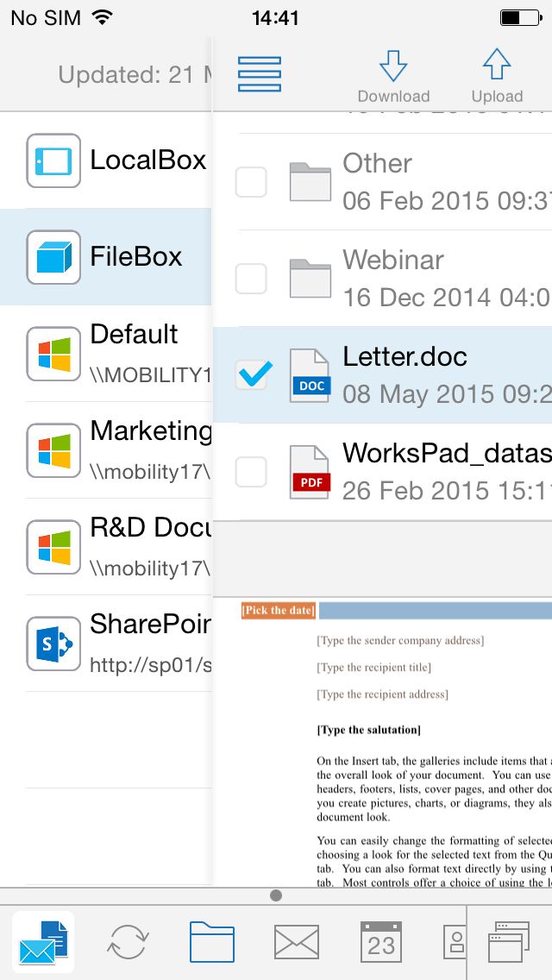Open the stacked windows icon
552x980 pixels.
[509, 942]
